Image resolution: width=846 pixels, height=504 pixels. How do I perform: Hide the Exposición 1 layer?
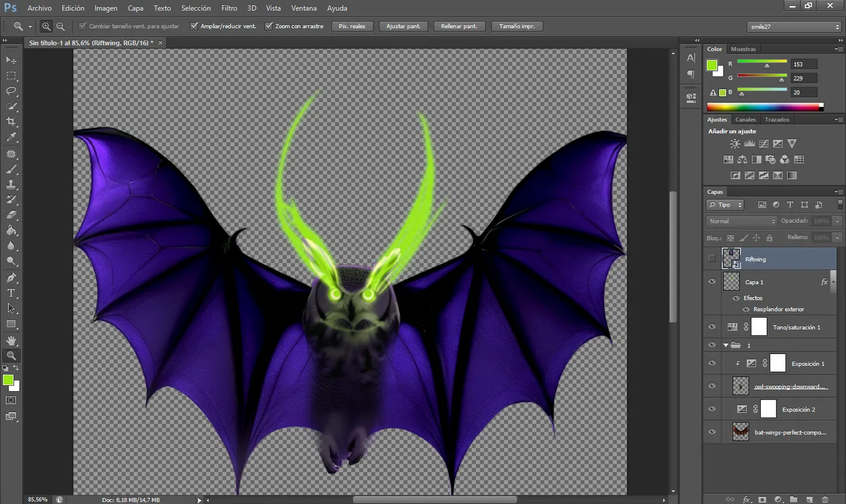712,363
